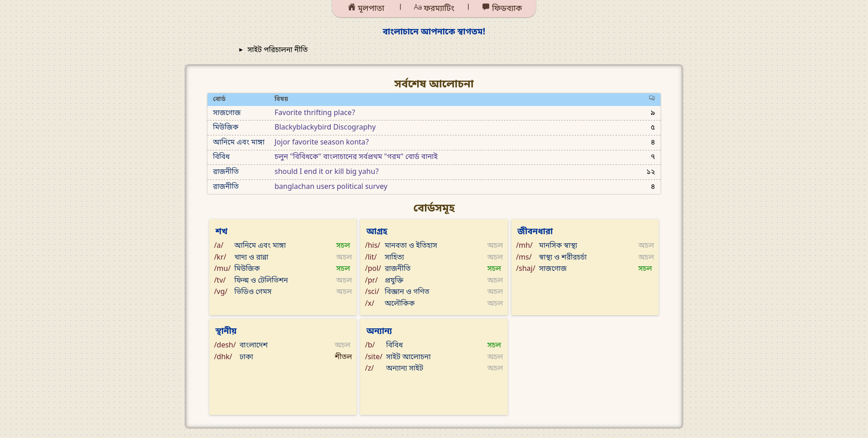Open /lit/ সাহিত্য board

coord(394,257)
